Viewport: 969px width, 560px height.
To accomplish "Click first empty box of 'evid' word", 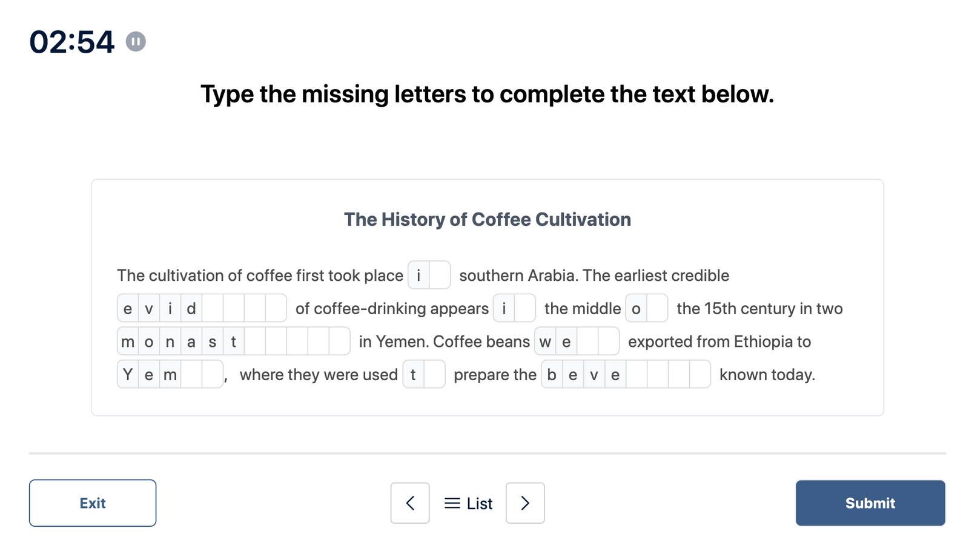I will (x=213, y=309).
